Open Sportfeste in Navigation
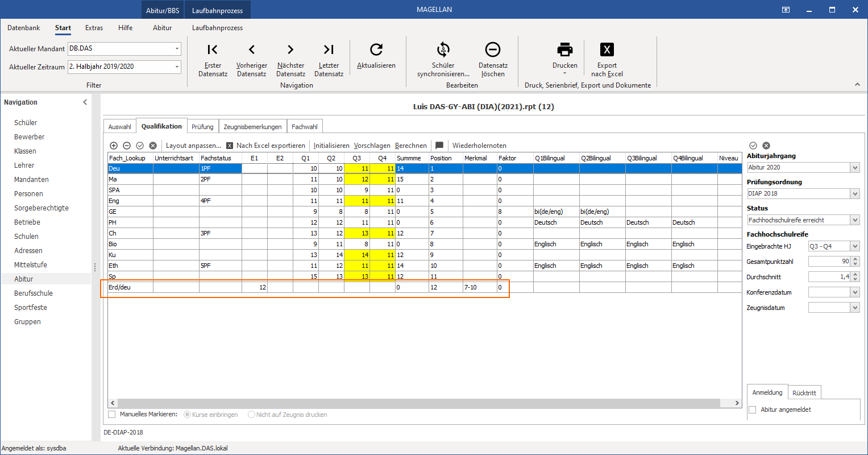The width and height of the screenshot is (868, 455). pyautogui.click(x=31, y=308)
